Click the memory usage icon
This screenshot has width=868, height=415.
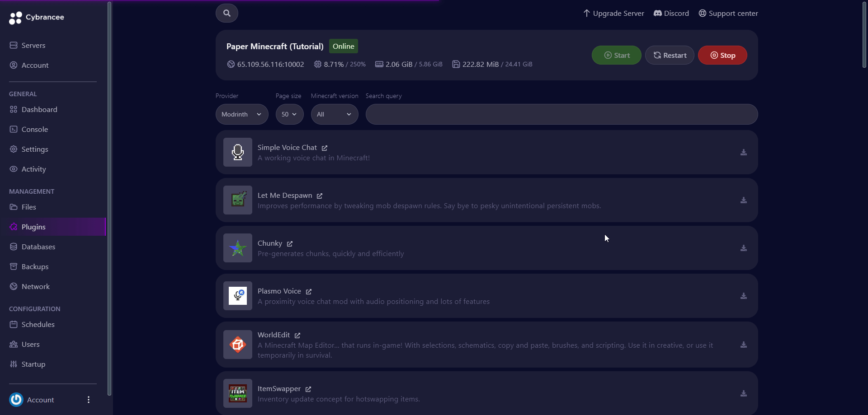coord(379,64)
